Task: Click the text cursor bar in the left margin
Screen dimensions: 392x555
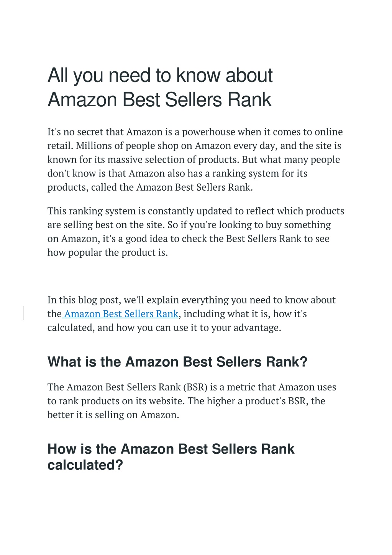Action: click(24, 313)
